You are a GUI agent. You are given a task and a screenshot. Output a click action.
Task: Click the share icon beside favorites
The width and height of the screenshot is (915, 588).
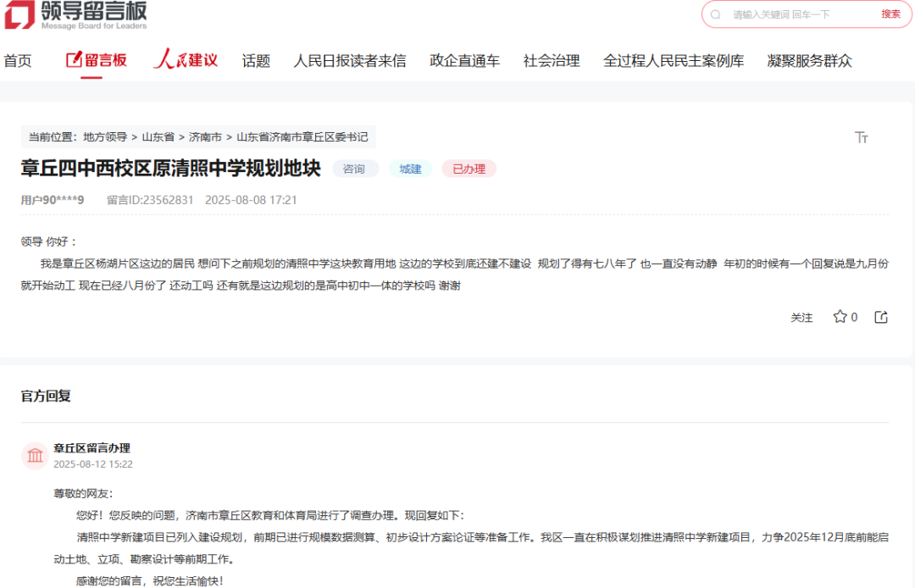(x=881, y=317)
